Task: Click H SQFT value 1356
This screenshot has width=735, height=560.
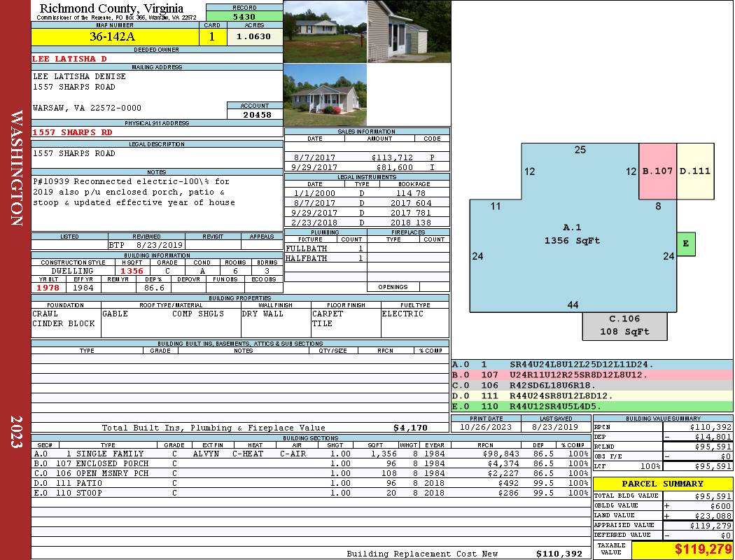Action: coord(132,271)
